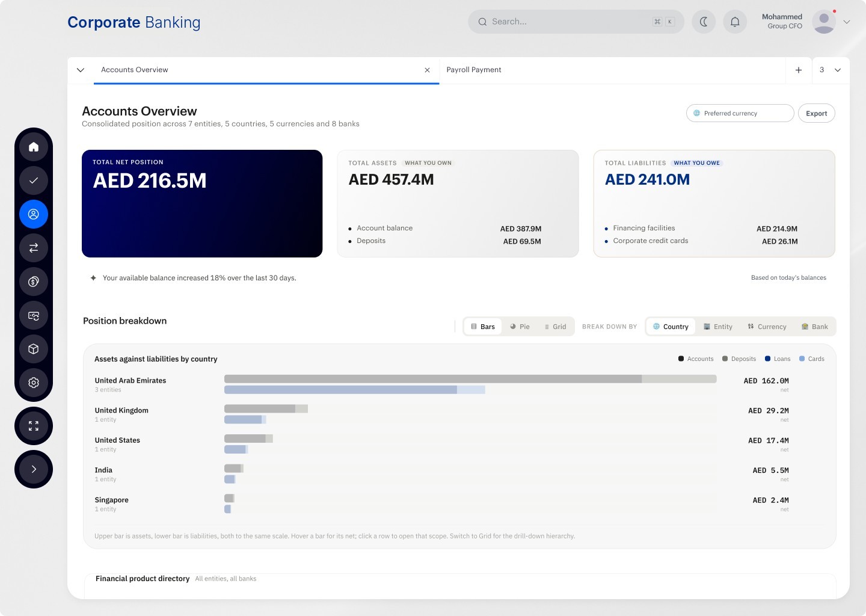This screenshot has width=866, height=616.
Task: Click the Total Net Position card
Action: point(202,203)
